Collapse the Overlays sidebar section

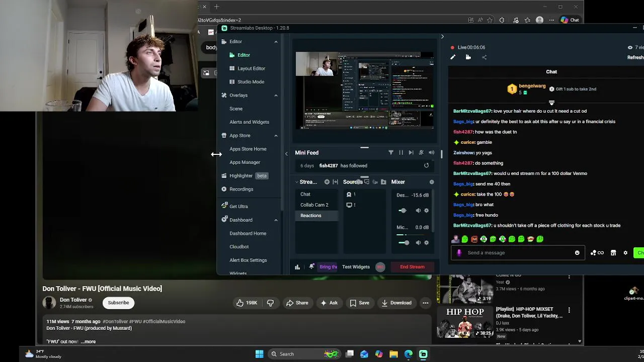click(276, 96)
